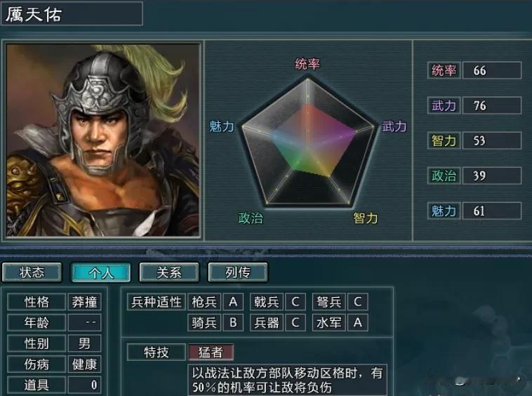Viewport: 532px width, 396px height.
Task: Click the 猛者 special skill badge
Action: coord(211,352)
